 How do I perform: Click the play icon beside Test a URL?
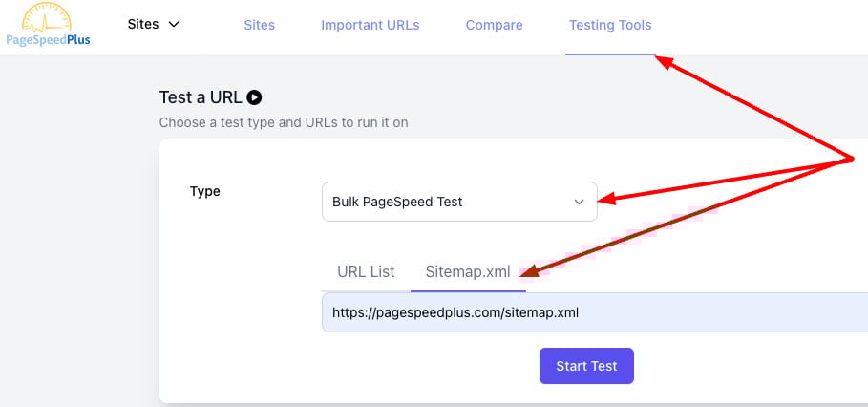[254, 96]
